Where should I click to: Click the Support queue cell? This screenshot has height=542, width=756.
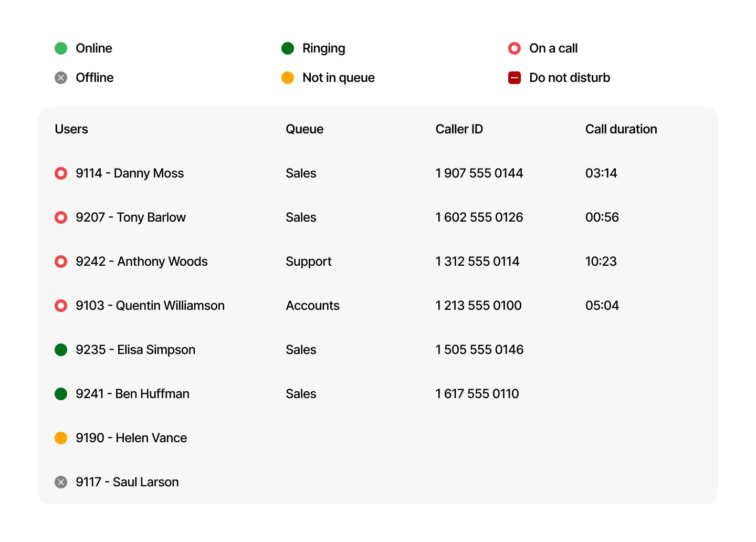pyautogui.click(x=309, y=262)
